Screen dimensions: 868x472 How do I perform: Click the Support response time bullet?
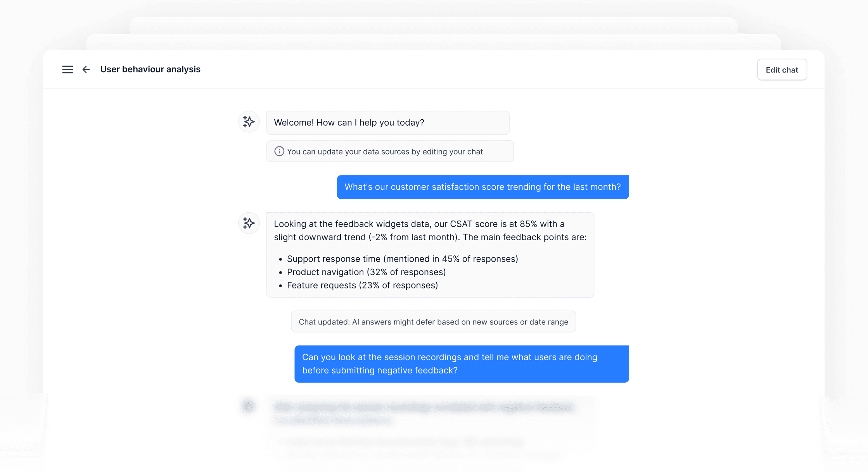coord(403,259)
